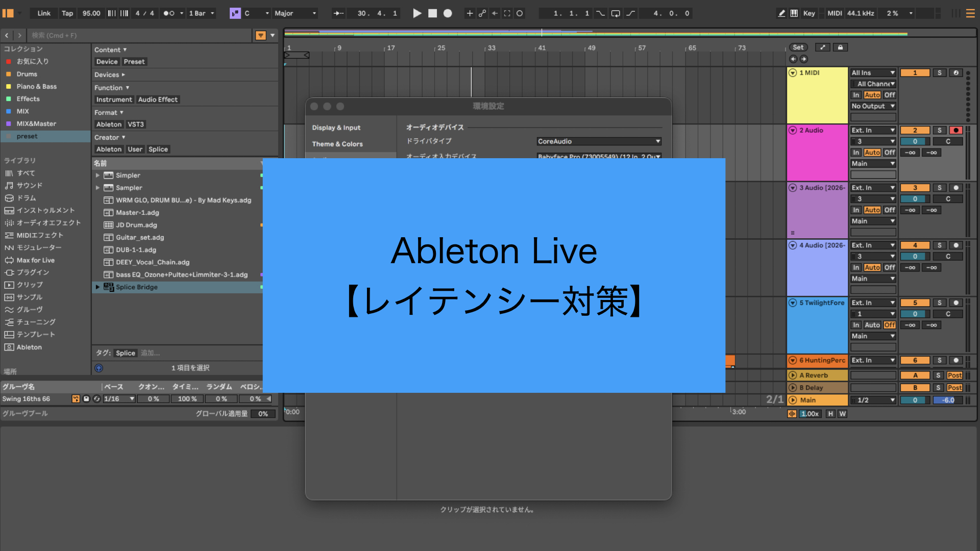Screen dimensions: 980x551
Task: Arm recording on track 2 Audio
Action: [955, 130]
